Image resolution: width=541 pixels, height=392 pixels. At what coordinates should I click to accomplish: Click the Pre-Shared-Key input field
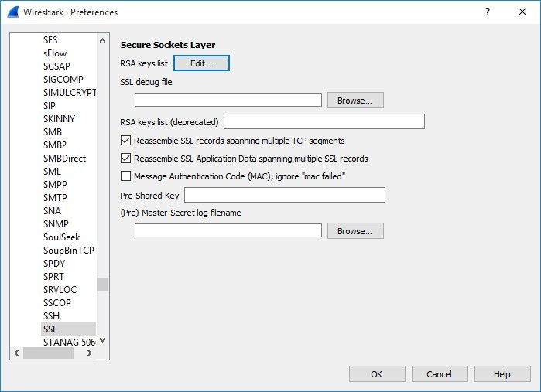tap(285, 195)
